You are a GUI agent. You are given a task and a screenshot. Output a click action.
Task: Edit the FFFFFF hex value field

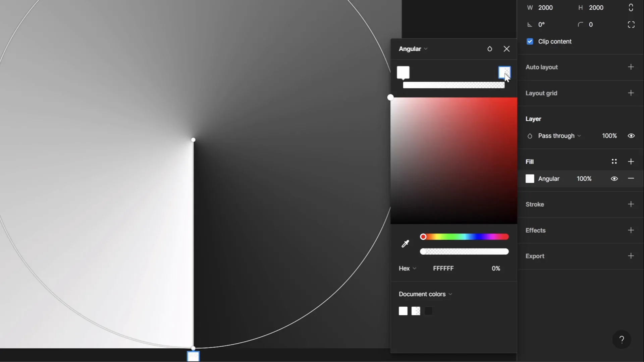[x=443, y=268]
